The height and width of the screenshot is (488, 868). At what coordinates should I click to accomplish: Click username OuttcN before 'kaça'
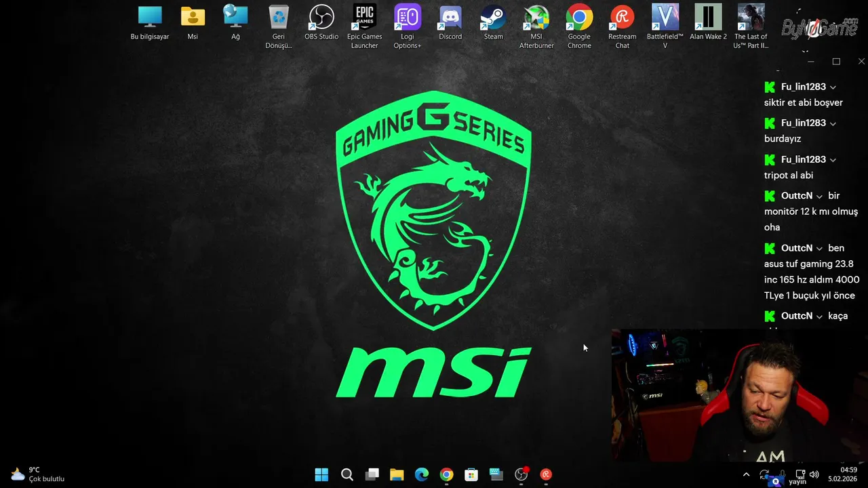[797, 316]
